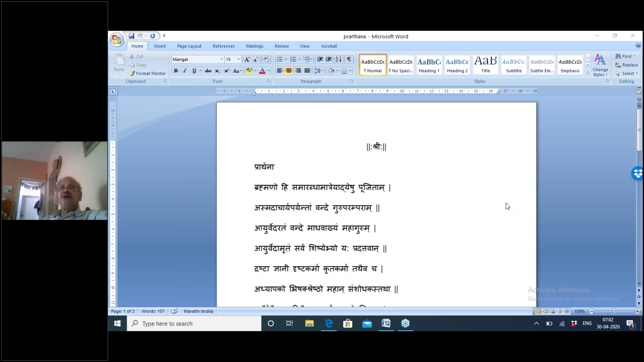Toggle Bold formatting

tap(176, 71)
